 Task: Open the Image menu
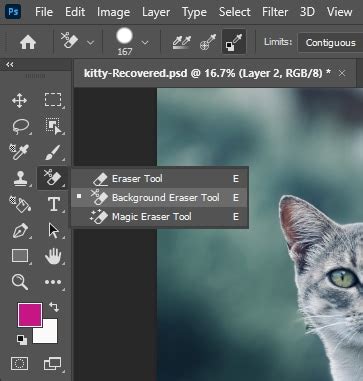coord(113,12)
